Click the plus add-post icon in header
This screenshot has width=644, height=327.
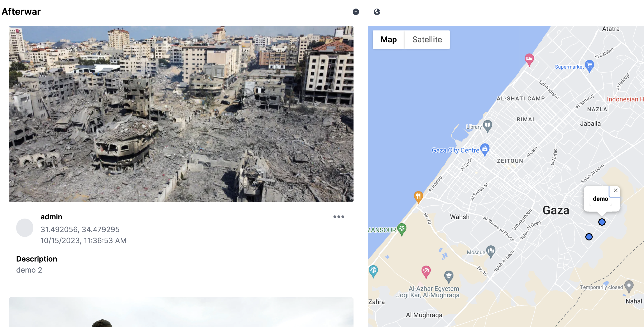point(356,12)
